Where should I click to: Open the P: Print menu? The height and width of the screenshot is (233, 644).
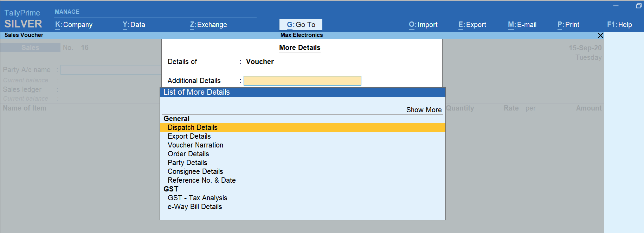(568, 25)
